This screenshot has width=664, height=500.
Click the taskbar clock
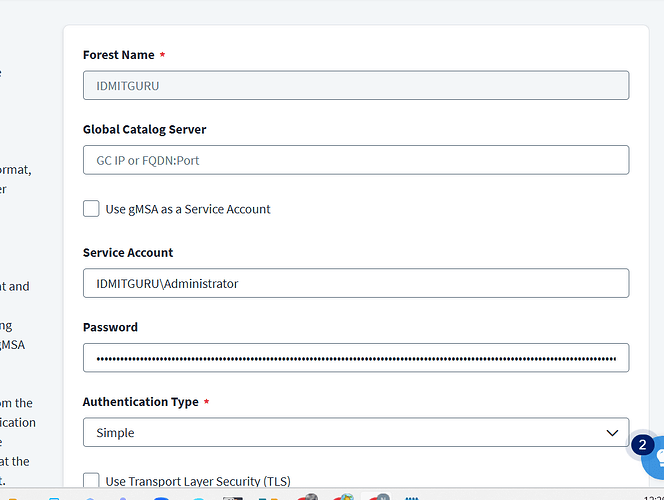652,496
